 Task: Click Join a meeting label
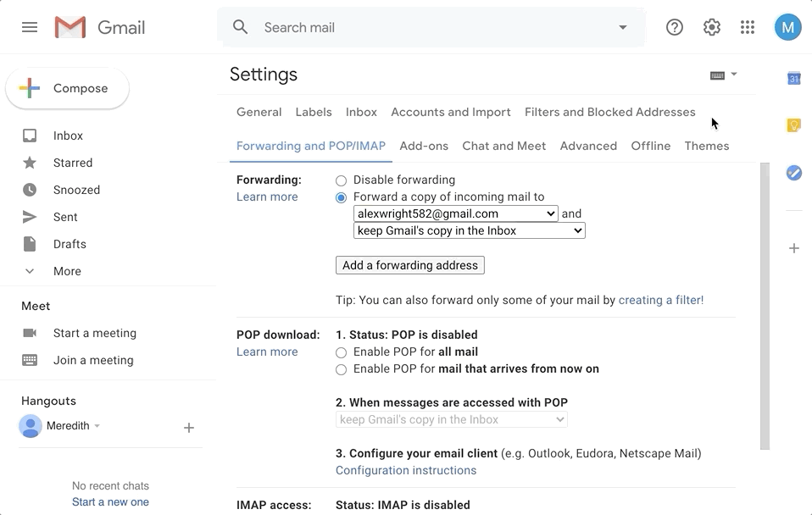[x=93, y=360]
